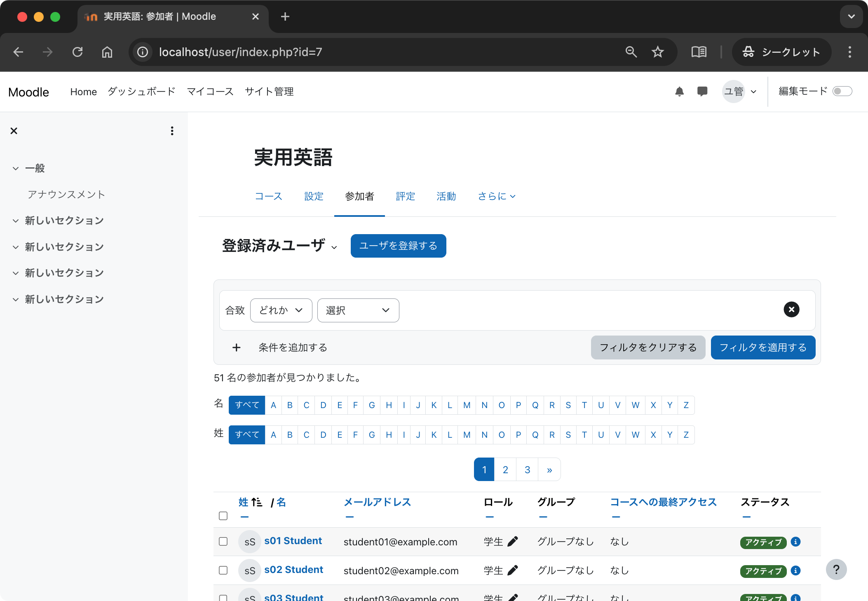Filter last names starting with letter K
The height and width of the screenshot is (601, 868).
tap(434, 434)
